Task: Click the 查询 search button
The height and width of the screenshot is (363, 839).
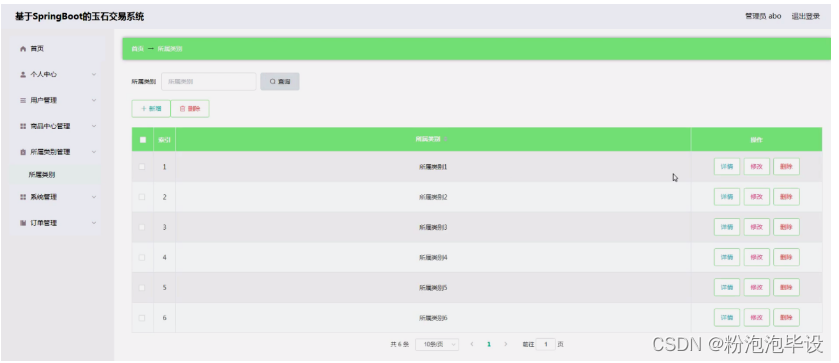Action: (280, 81)
